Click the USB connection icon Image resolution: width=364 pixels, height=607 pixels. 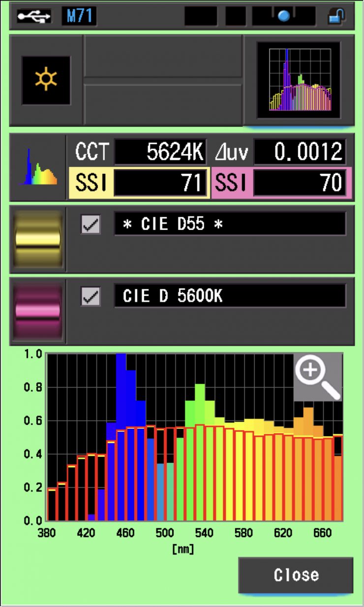point(33,16)
